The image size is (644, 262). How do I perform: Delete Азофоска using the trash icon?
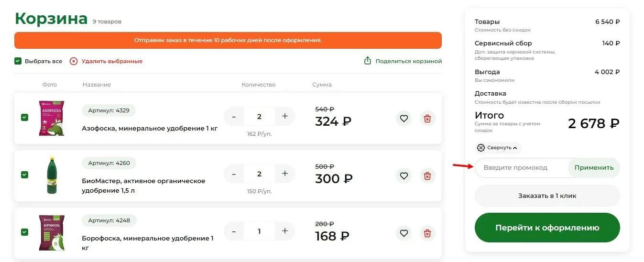(427, 118)
